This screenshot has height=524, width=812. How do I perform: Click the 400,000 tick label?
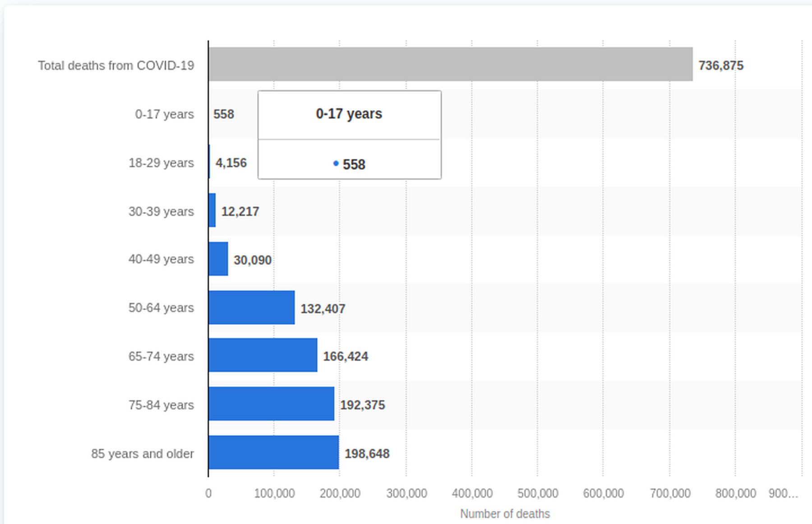(472, 493)
